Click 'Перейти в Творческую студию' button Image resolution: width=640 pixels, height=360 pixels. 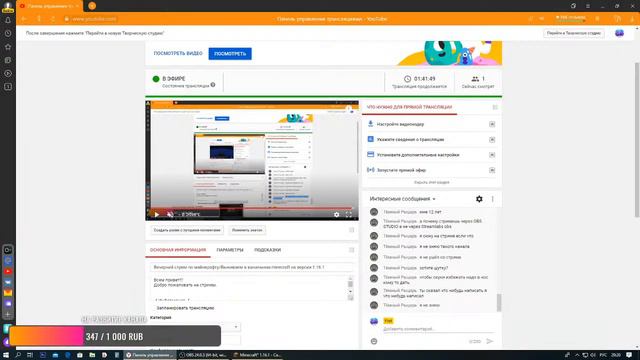574,33
